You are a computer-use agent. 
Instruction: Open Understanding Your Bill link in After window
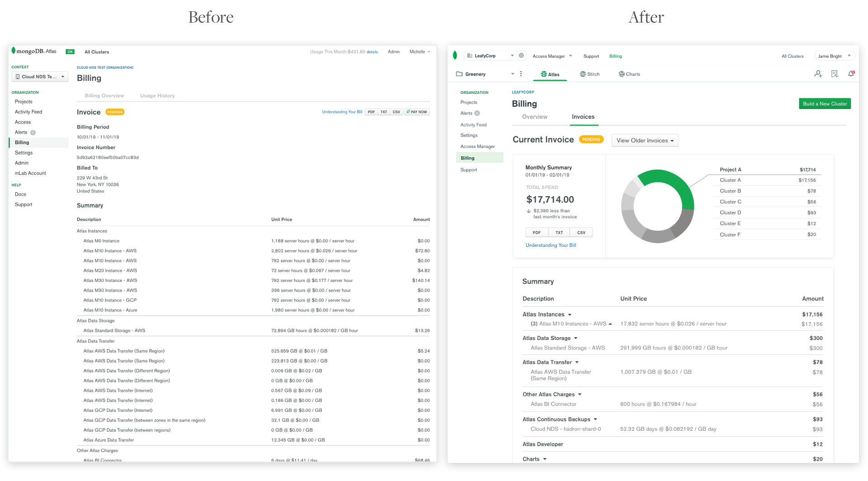551,245
